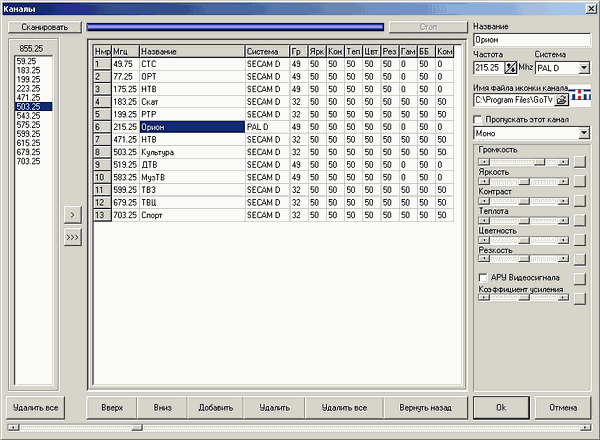
Task: Click the Название column header
Action: (x=192, y=51)
